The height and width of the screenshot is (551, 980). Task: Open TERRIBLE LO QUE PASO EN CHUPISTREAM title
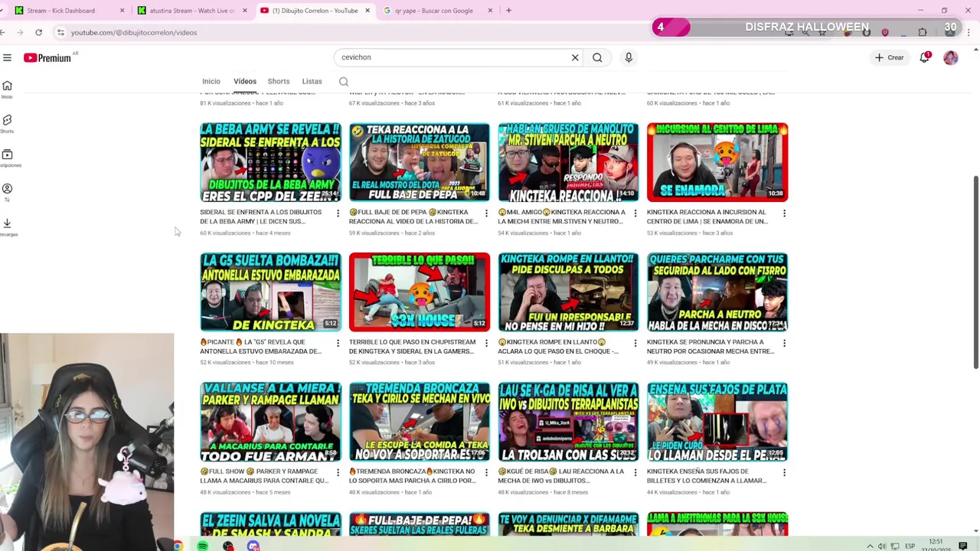point(412,347)
